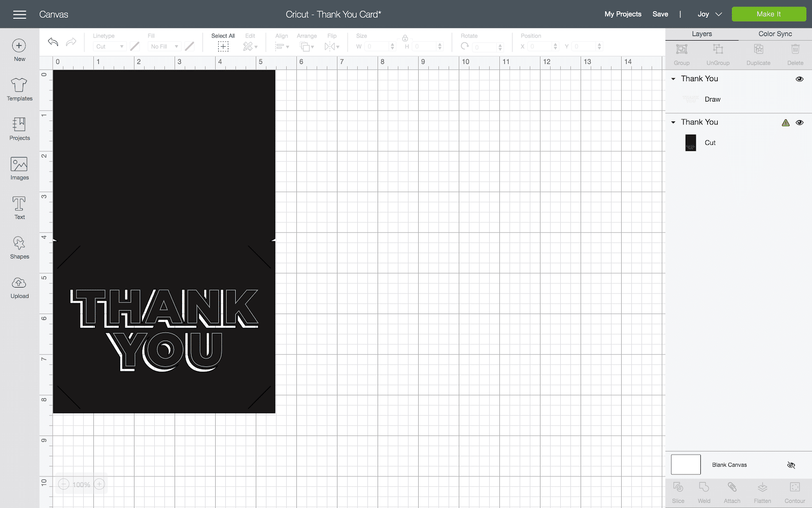The width and height of the screenshot is (812, 508).
Task: Click the Y position stepper
Action: [x=599, y=46]
